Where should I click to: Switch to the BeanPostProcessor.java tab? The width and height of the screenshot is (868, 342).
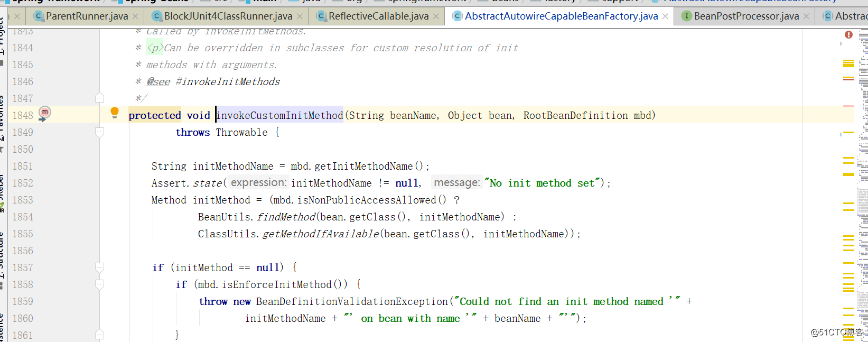(746, 16)
